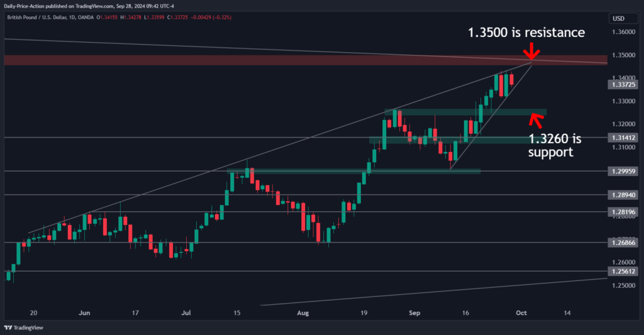The width and height of the screenshot is (644, 335).
Task: Select the "1.3500 is resistance" text note
Action: tap(526, 33)
